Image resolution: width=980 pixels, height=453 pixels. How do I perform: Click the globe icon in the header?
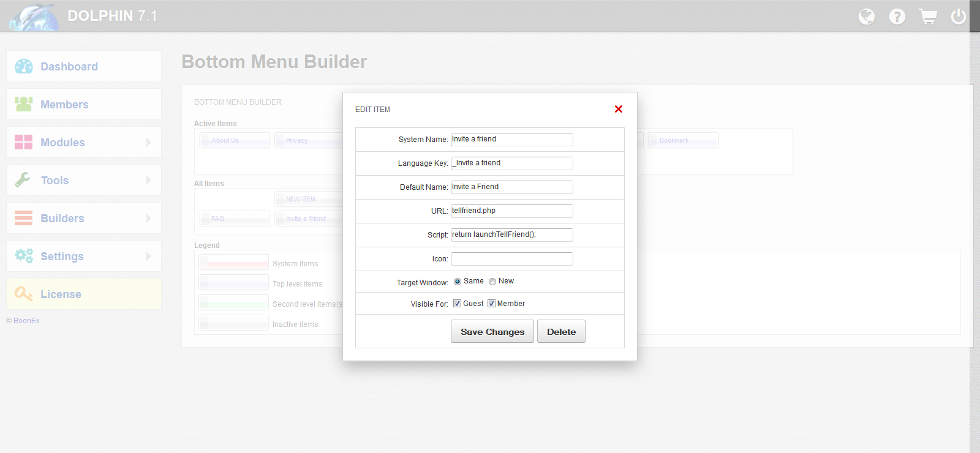[x=866, y=17]
